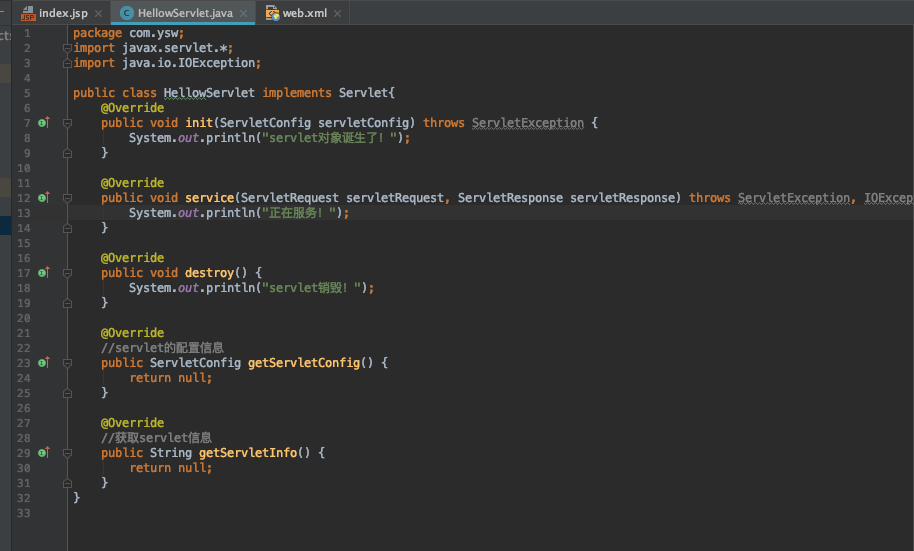Collapse the destroy method fold at line 17
Viewport: 914px width, 551px height.
[x=67, y=273]
